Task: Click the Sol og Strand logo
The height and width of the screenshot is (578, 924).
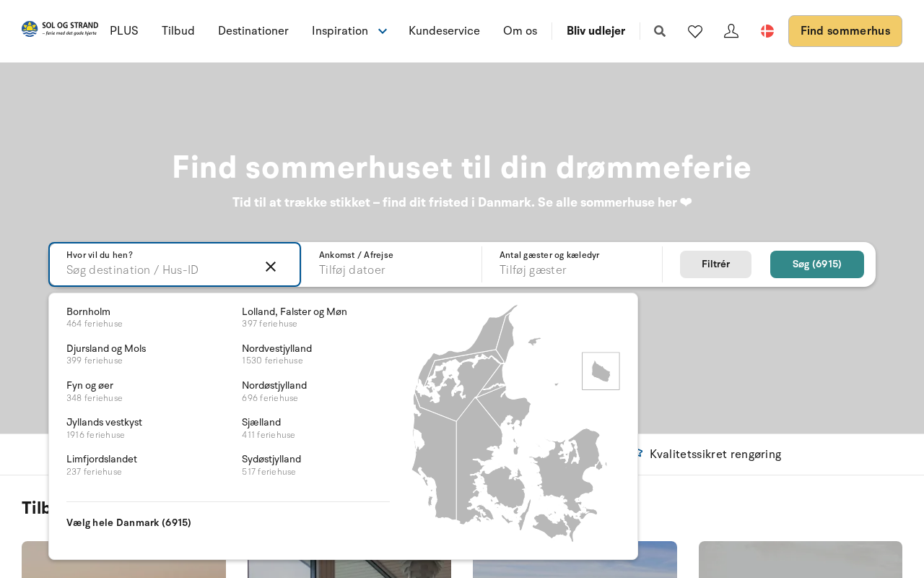Action: point(60,29)
